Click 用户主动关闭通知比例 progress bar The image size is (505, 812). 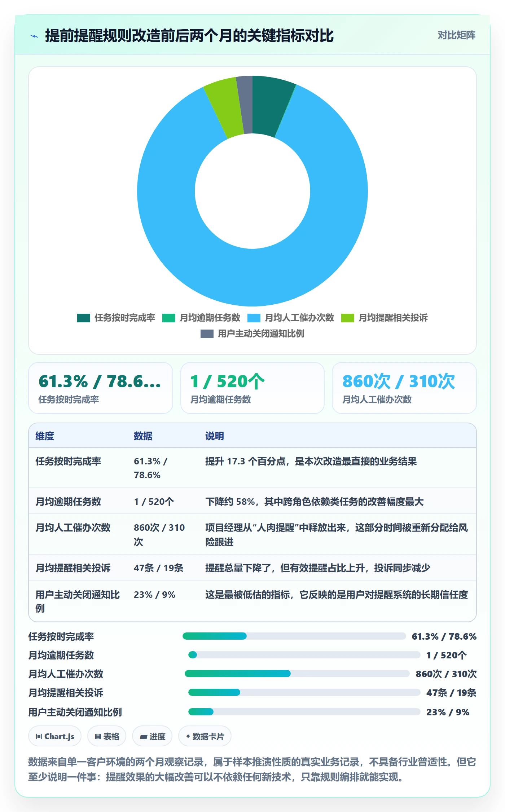point(304,712)
